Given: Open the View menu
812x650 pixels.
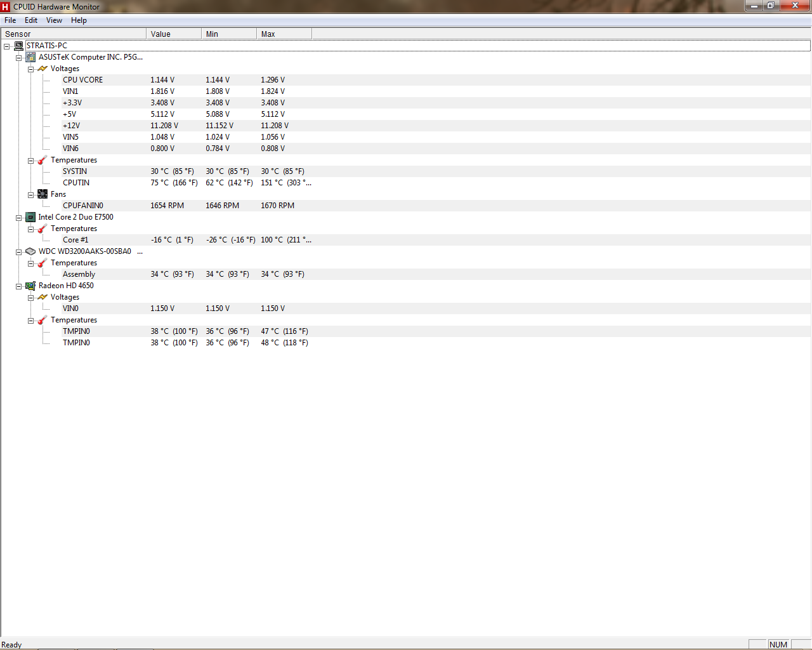Looking at the screenshot, I should (x=55, y=20).
